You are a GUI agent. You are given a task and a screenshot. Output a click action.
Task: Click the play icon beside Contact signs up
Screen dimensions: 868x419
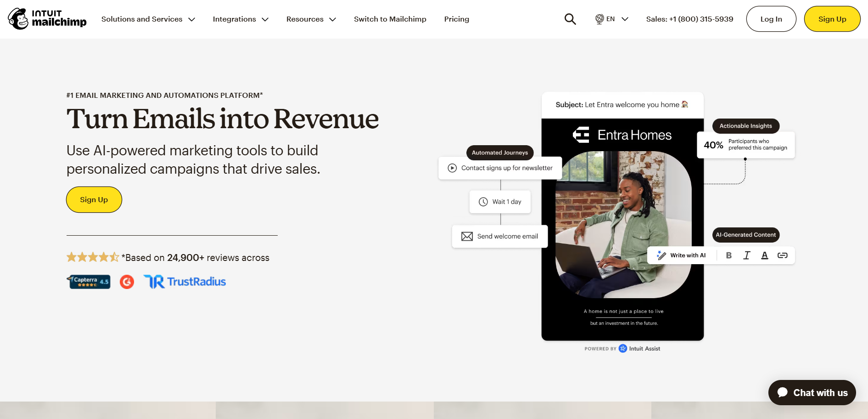pyautogui.click(x=452, y=168)
